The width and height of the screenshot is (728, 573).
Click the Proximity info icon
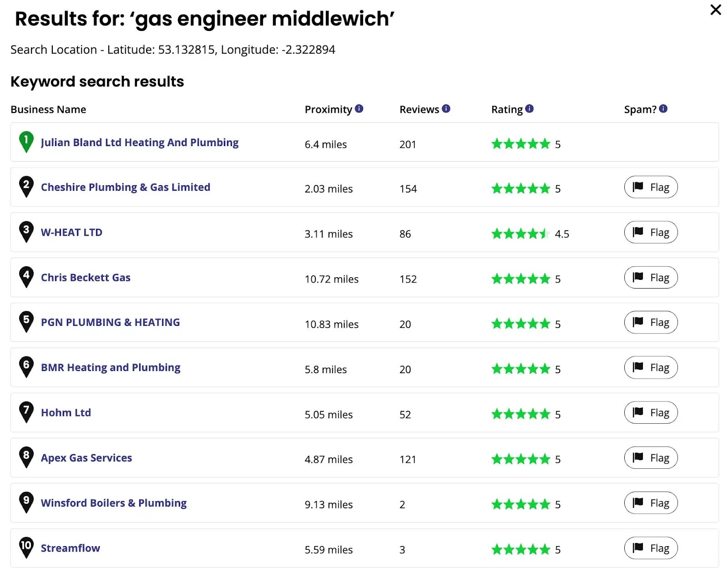359,109
